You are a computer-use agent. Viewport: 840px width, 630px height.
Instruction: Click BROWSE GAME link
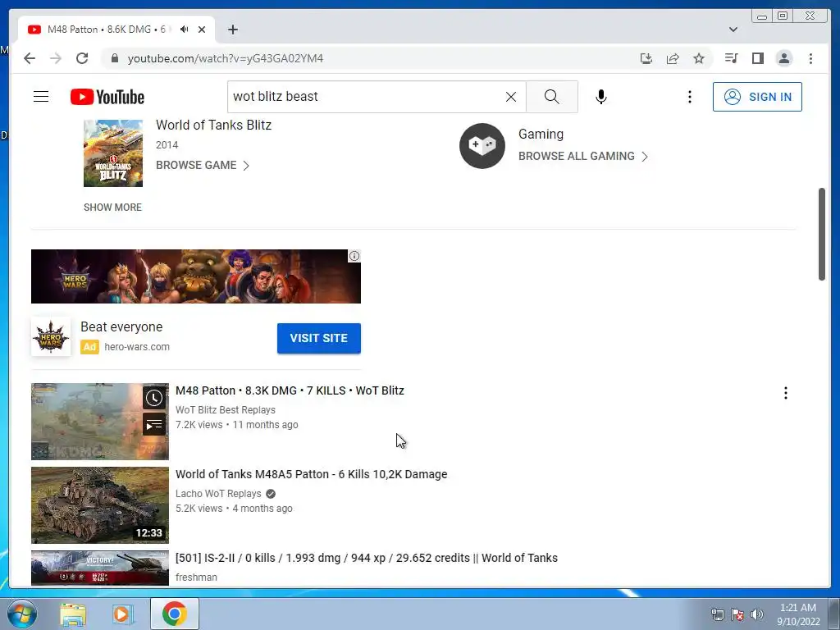tap(203, 165)
